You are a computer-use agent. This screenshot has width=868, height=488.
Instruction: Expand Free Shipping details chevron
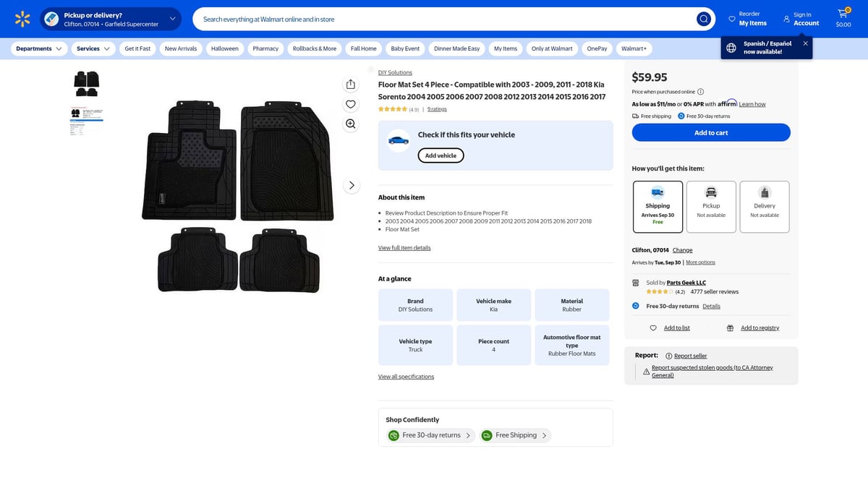coord(544,435)
